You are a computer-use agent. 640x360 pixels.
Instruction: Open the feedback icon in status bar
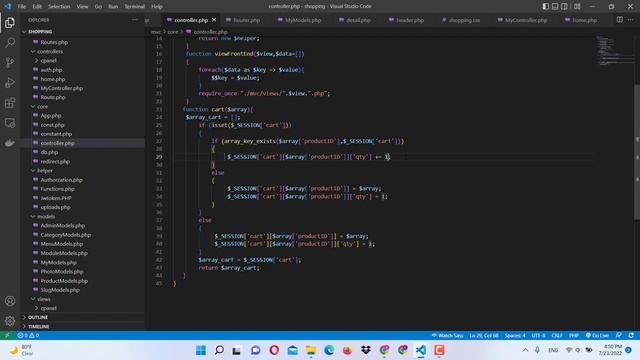[619, 335]
